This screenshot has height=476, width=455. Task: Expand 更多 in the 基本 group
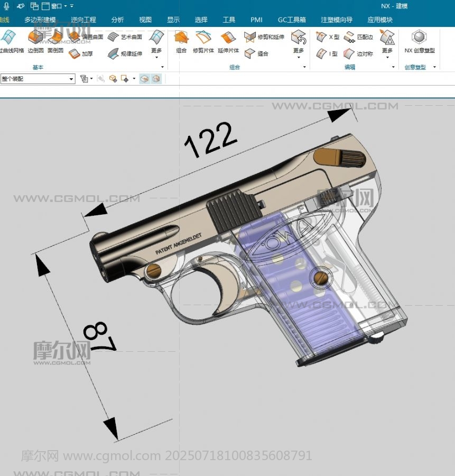coord(156,44)
